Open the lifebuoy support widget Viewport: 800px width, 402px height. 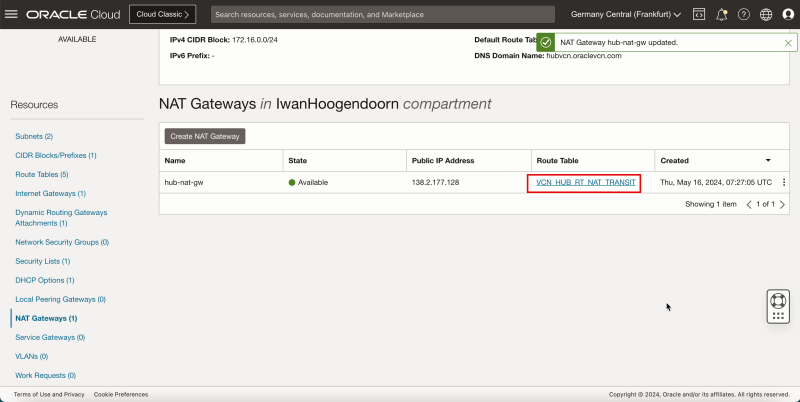click(x=778, y=300)
